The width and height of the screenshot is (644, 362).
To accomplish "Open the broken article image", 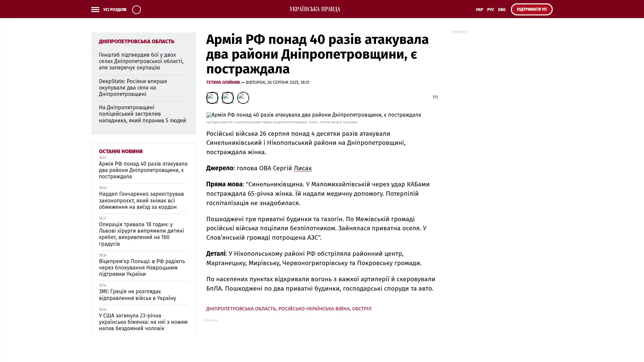I will (313, 115).
